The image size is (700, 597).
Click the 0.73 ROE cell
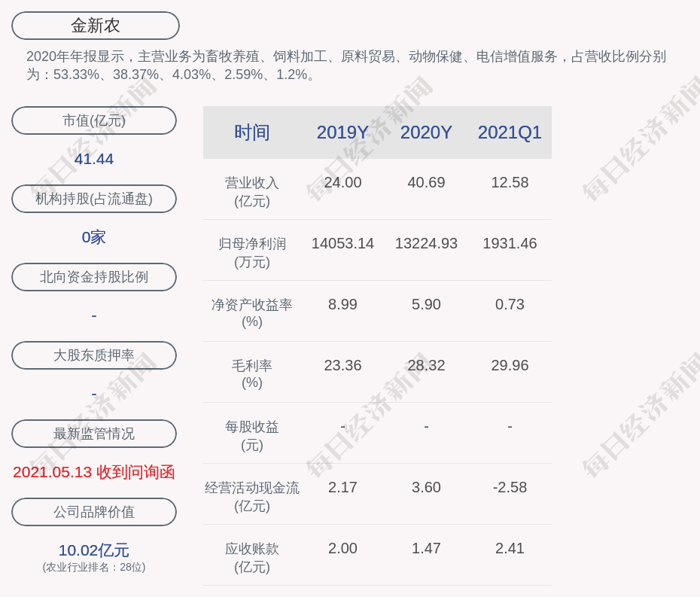pos(510,304)
